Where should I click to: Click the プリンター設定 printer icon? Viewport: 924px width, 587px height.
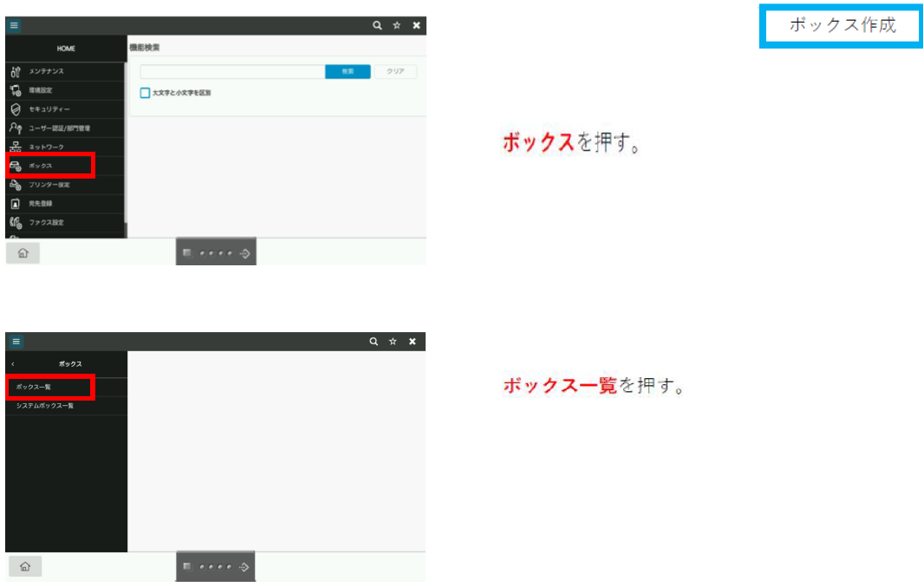tap(16, 185)
